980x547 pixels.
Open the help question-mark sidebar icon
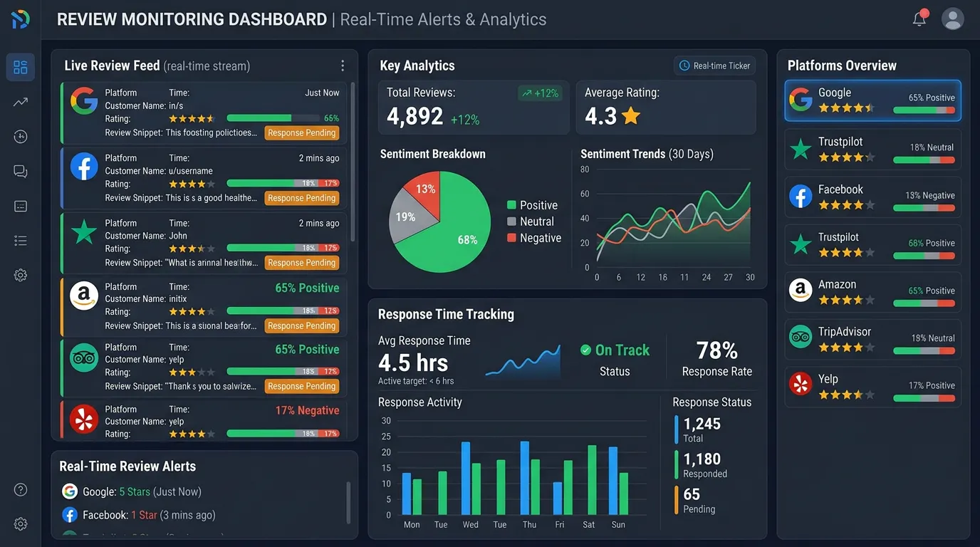point(21,489)
